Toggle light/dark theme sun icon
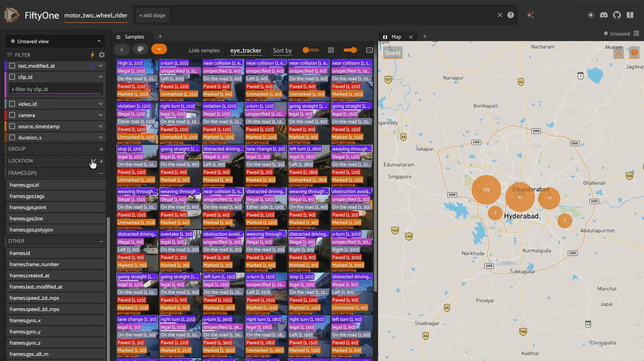The width and height of the screenshot is (644, 361). click(x=591, y=15)
